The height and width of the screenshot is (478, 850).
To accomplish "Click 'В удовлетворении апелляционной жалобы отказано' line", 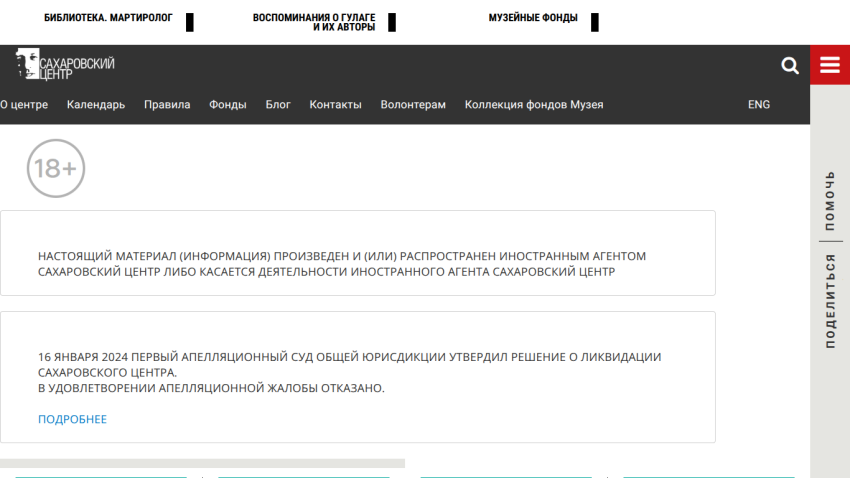I will pyautogui.click(x=211, y=388).
